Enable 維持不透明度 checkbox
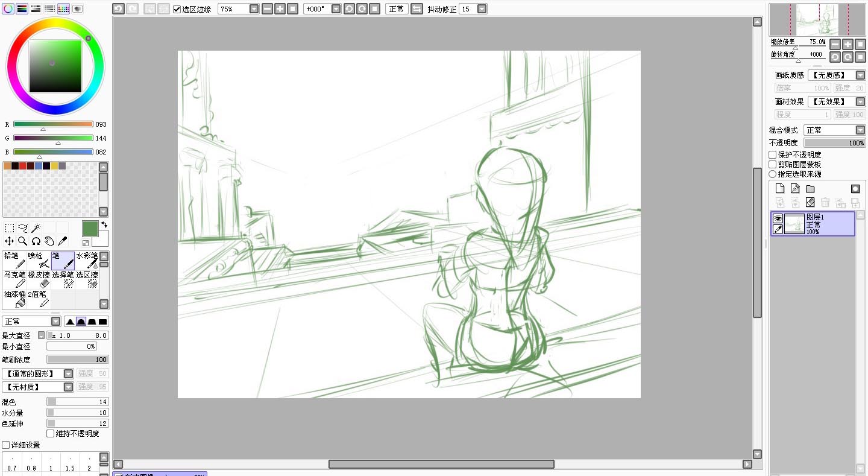Image resolution: width=868 pixels, height=476 pixels. point(51,434)
